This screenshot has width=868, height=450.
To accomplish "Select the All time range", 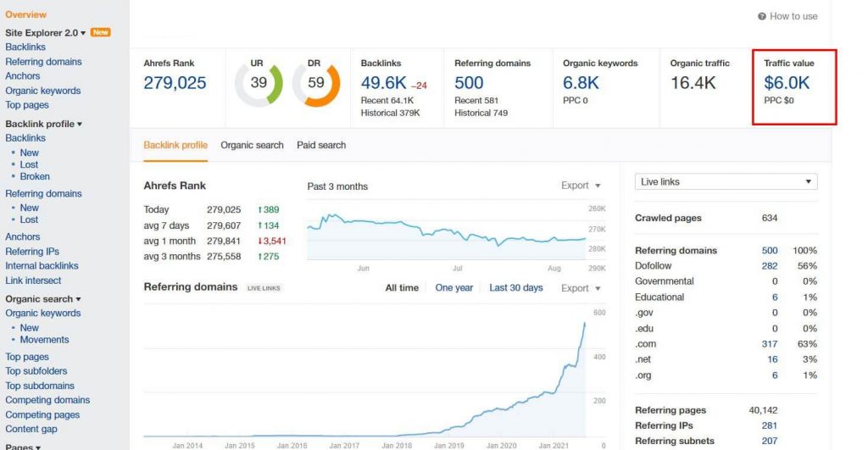I will 402,288.
